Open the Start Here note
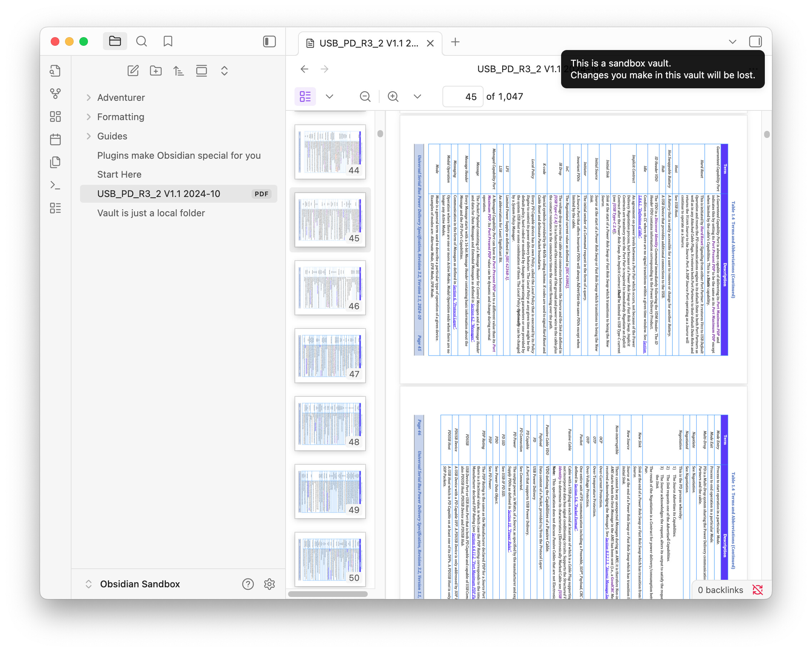The image size is (812, 652). pyautogui.click(x=119, y=174)
